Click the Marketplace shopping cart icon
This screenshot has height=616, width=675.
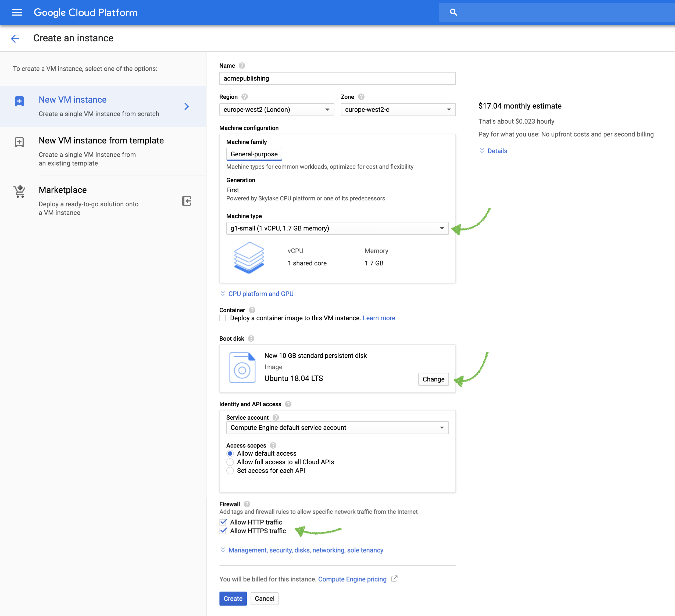19,192
